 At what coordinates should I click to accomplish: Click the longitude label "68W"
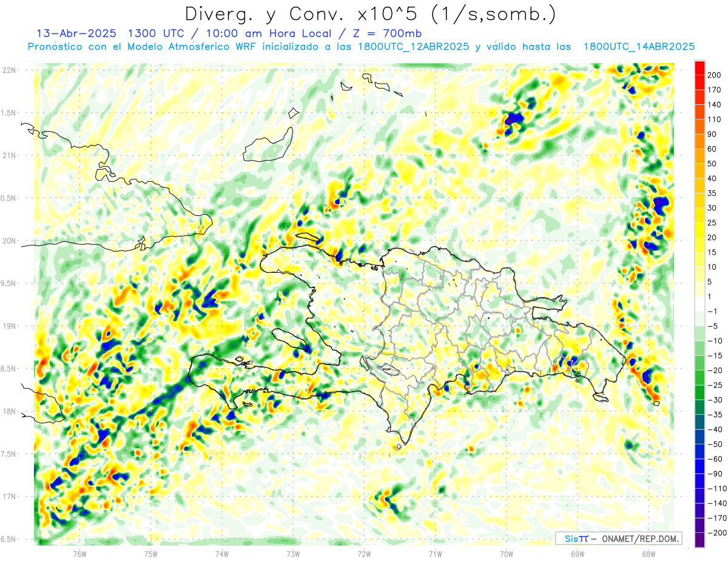point(649,554)
